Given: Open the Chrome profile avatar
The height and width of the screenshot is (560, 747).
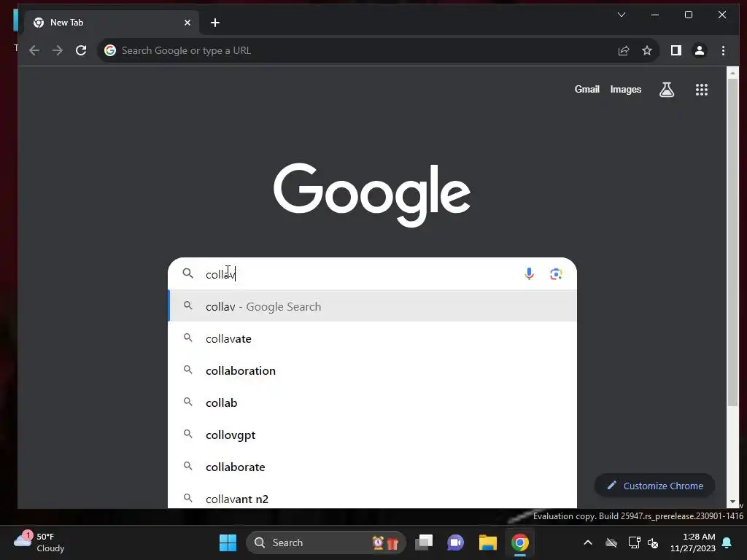Looking at the screenshot, I should pyautogui.click(x=700, y=50).
